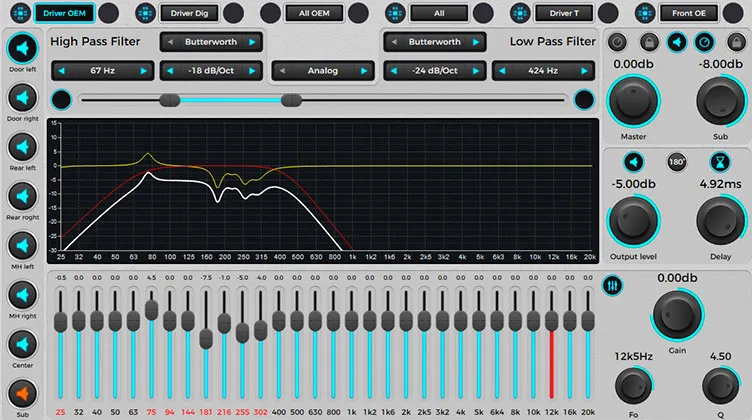
Task: Click the Driver OEM preset button
Action: 64,13
